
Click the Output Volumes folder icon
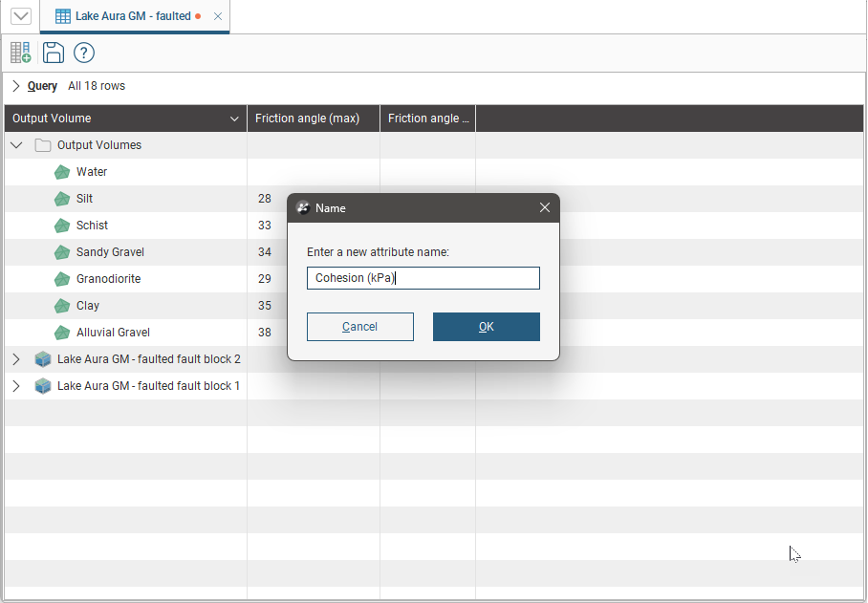[x=43, y=145]
